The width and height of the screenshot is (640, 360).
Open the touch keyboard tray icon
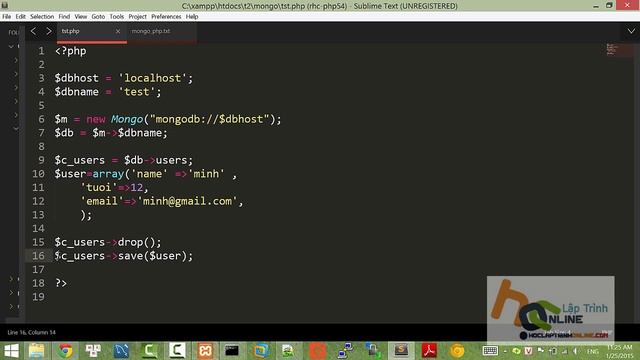490,351
